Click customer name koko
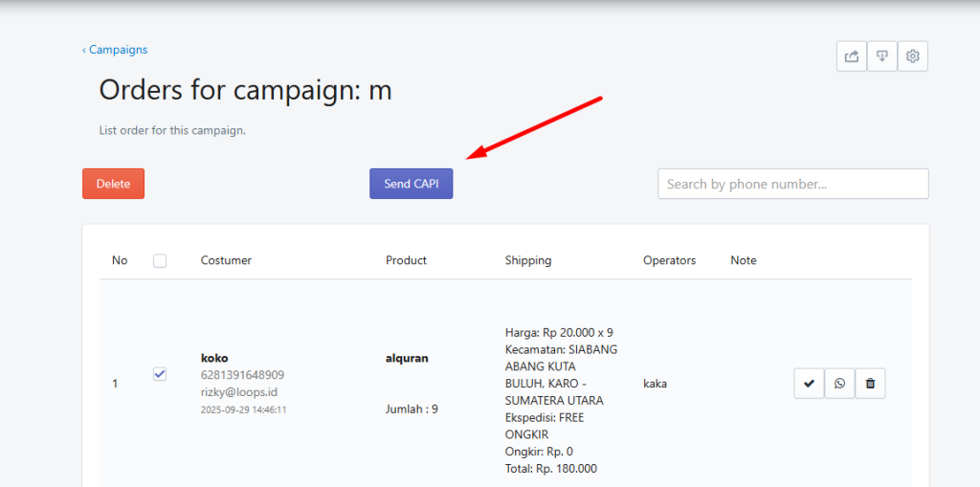980x487 pixels. pyautogui.click(x=214, y=358)
